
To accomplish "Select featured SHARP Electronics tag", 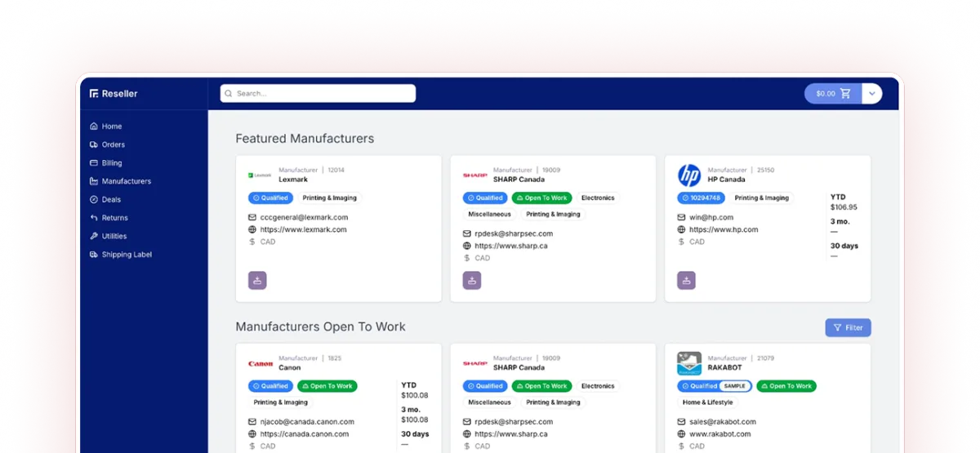I will tap(598, 198).
